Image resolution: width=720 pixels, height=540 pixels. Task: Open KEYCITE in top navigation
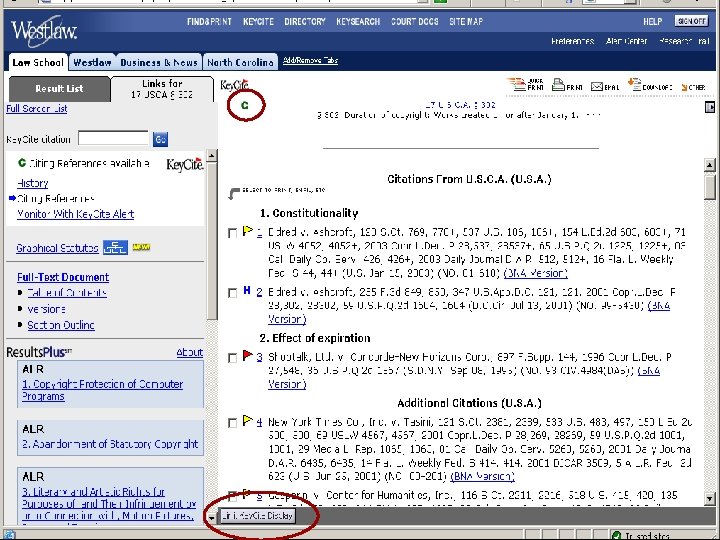click(258, 22)
